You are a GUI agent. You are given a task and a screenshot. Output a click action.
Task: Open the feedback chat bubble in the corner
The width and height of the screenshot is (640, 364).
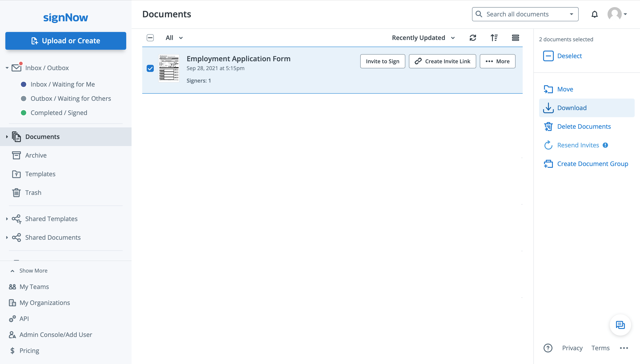click(620, 325)
